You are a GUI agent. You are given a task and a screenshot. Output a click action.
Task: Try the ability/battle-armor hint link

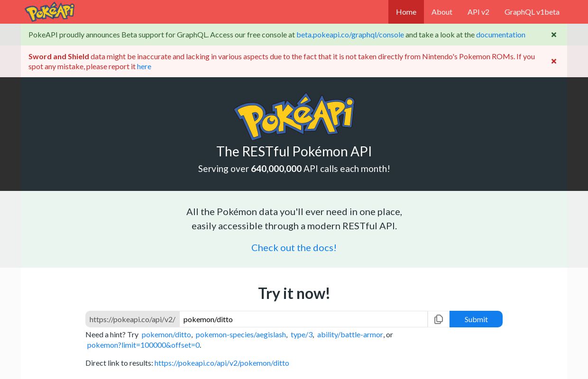350,334
